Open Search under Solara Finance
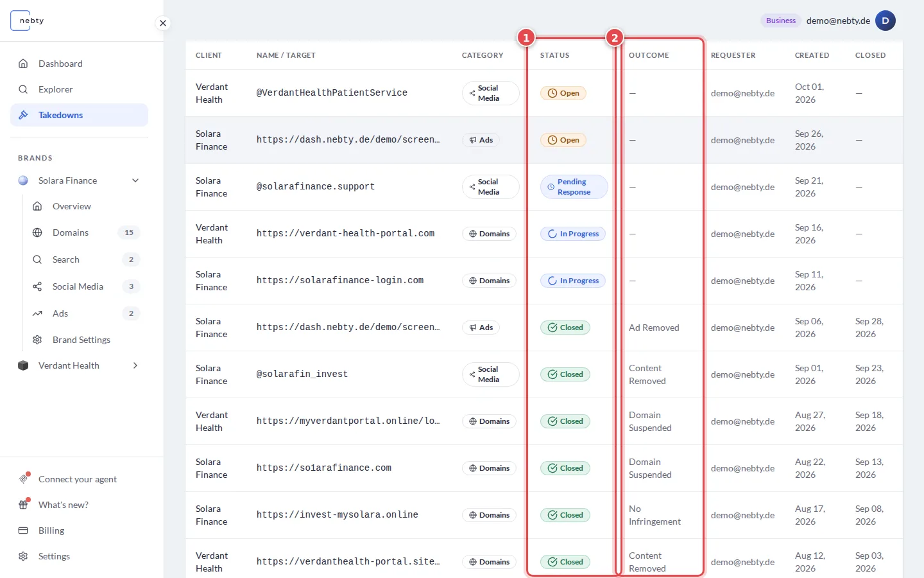Image resolution: width=924 pixels, height=578 pixels. [86, 259]
